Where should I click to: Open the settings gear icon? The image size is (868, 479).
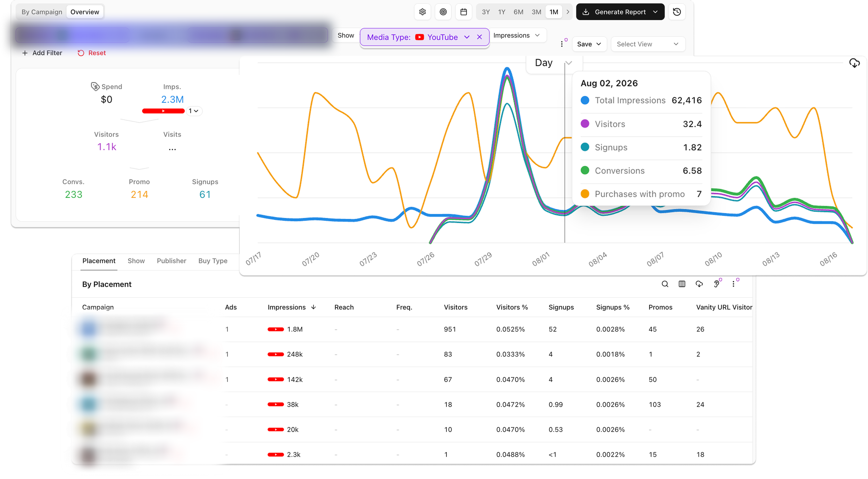coord(422,12)
